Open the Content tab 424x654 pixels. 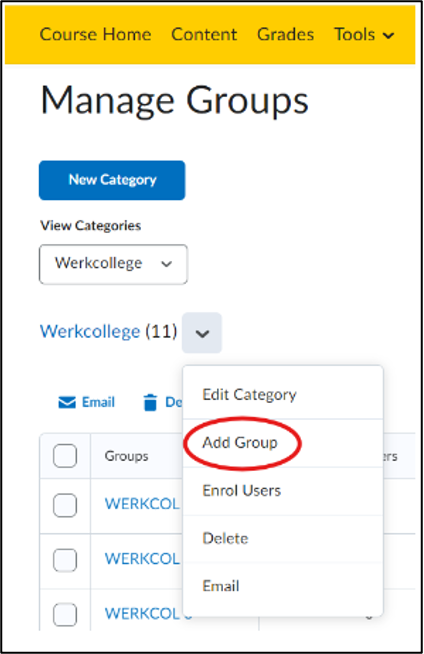click(x=204, y=35)
